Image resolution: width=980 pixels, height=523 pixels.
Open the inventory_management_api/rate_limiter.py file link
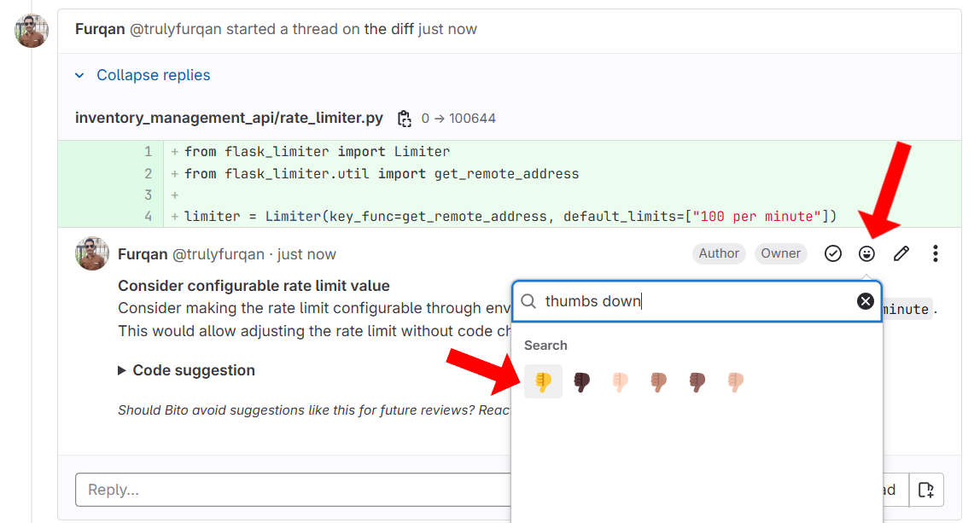229,118
